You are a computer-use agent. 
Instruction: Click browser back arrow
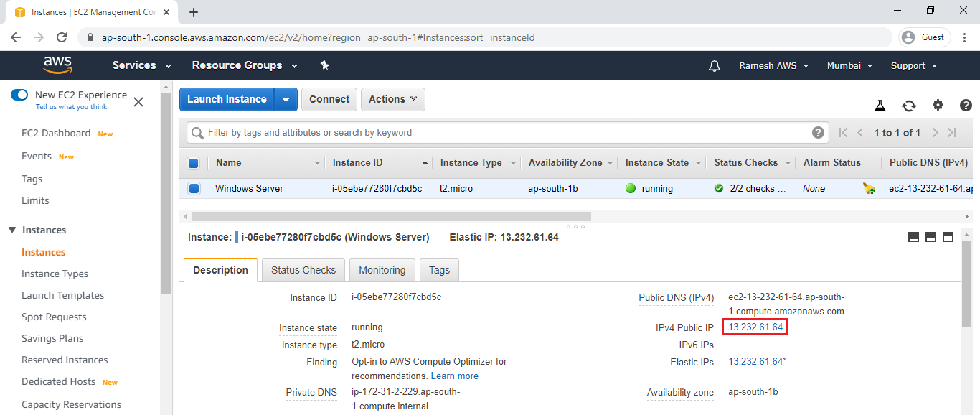click(16, 37)
